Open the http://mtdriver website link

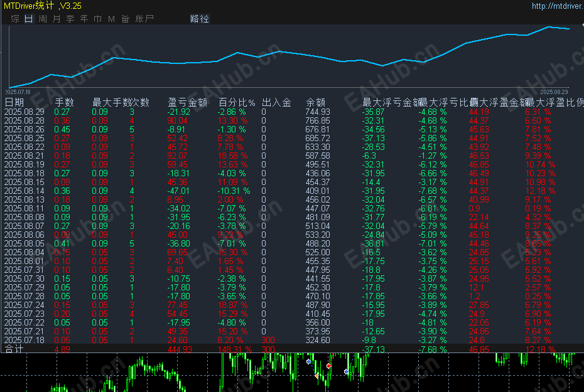pyautogui.click(x=557, y=6)
